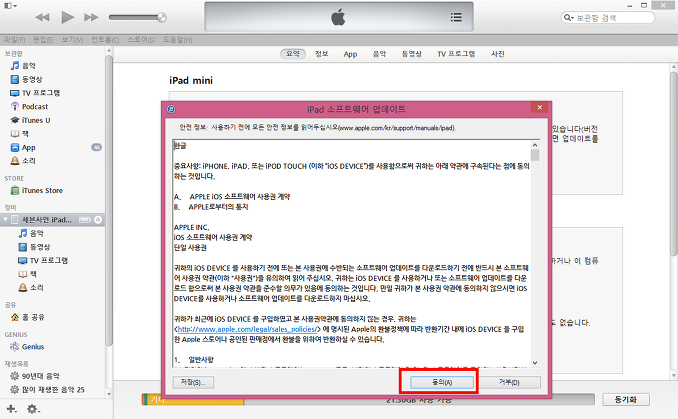Screen dimensions: 678x419
Task: Select the 요약 tab
Action: pyautogui.click(x=293, y=54)
